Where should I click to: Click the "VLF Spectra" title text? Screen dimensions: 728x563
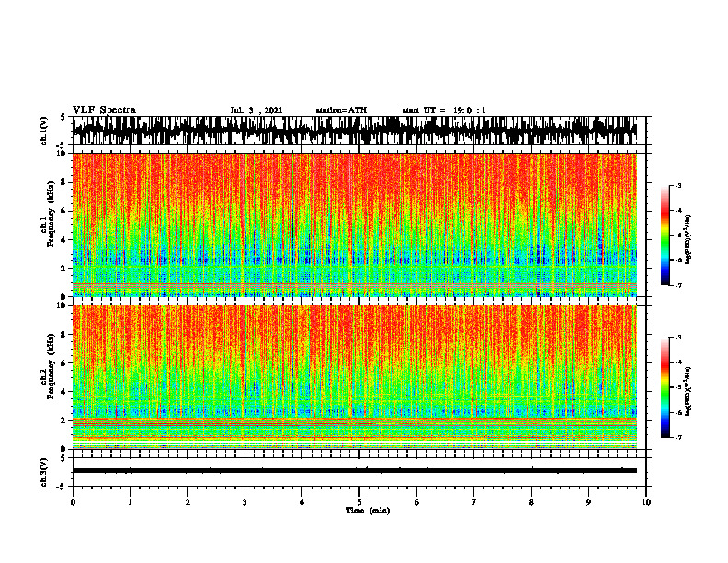click(x=104, y=110)
